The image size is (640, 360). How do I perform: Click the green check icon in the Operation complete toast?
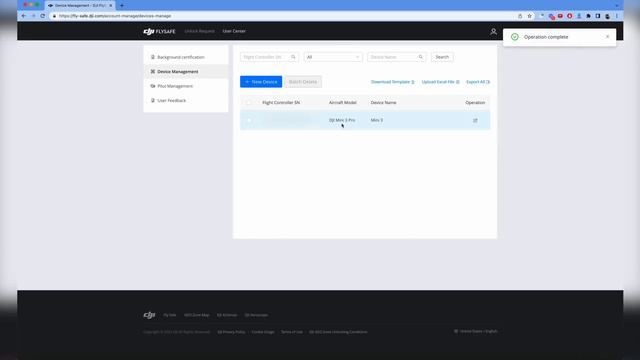point(515,37)
